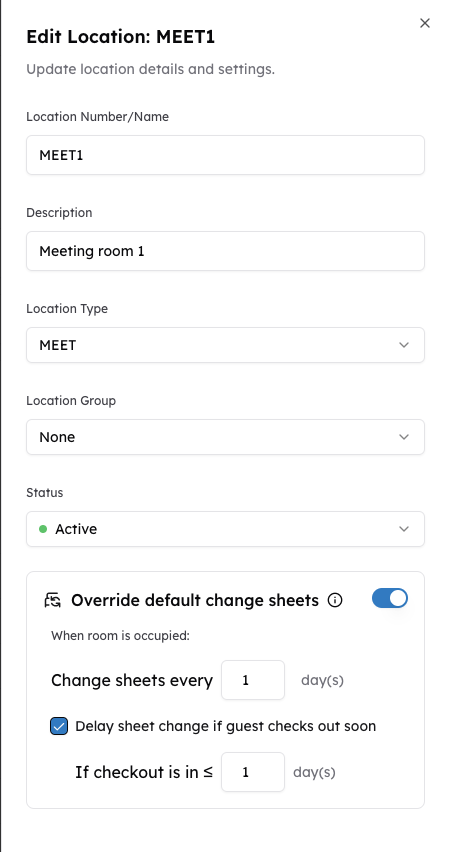The width and height of the screenshot is (449, 852).
Task: Click the 'Location Number/Name' label
Action: [97, 116]
